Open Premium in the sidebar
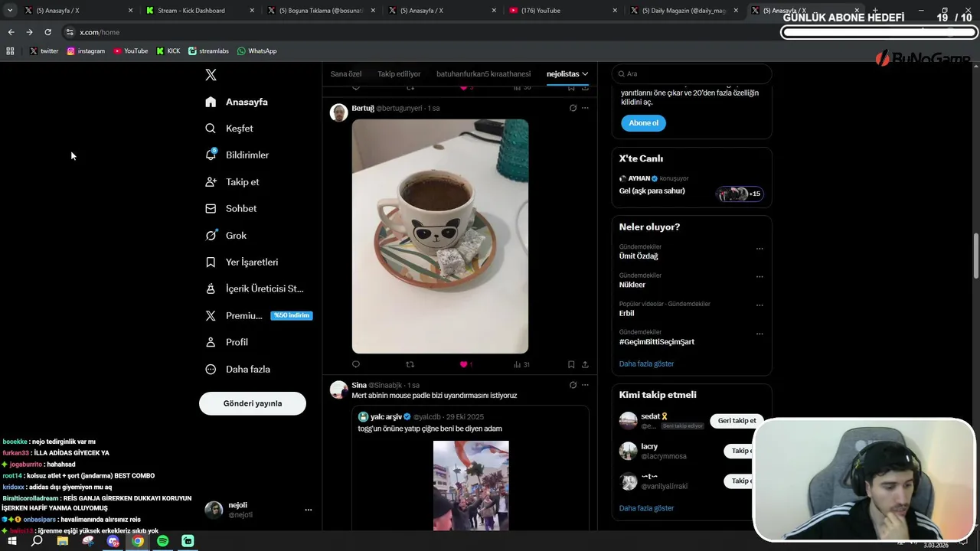This screenshot has width=980, height=551. 258,315
